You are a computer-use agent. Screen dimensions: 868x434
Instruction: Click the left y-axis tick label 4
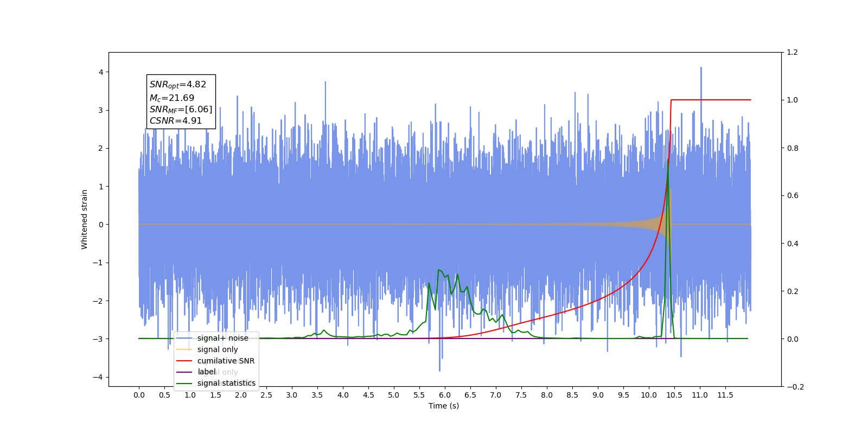pyautogui.click(x=101, y=72)
